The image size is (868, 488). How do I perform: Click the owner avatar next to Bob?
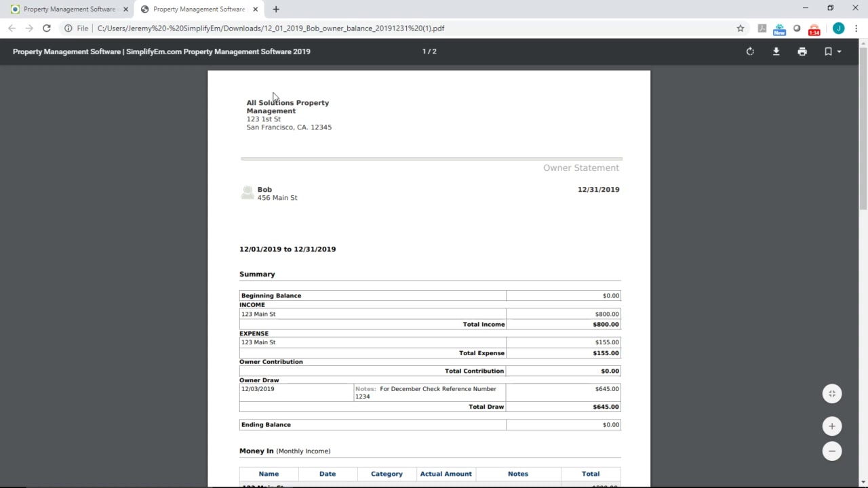pyautogui.click(x=248, y=193)
